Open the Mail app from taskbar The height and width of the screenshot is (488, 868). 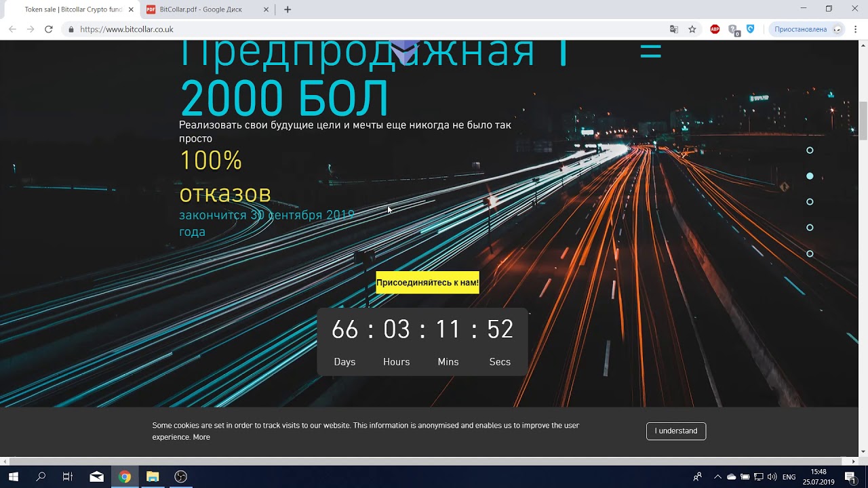click(96, 476)
